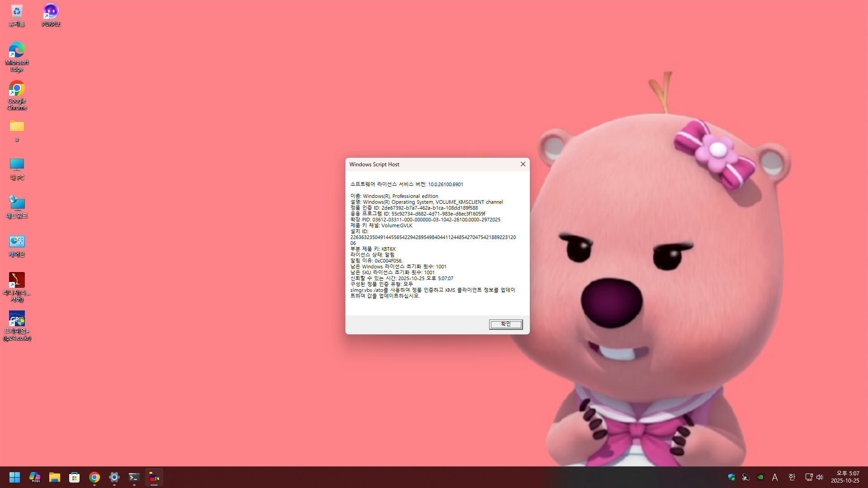
Task: Click the 제품 키 채널: Volume:GVLK line
Action: [381, 225]
